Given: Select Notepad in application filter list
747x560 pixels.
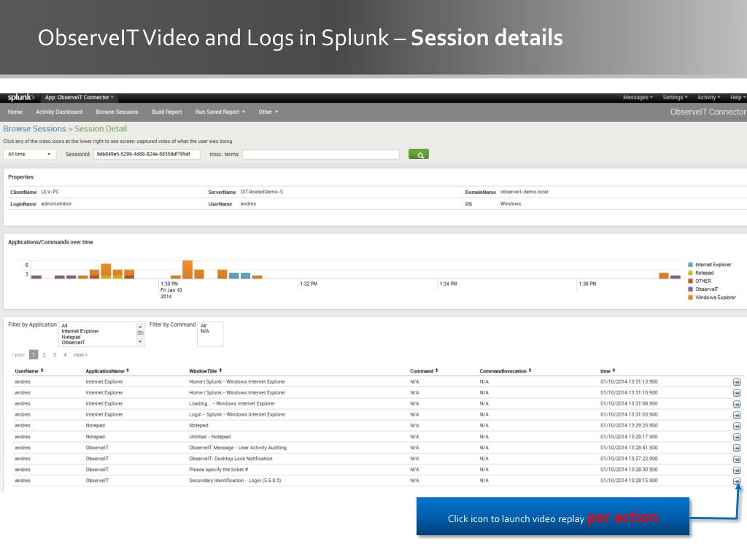Looking at the screenshot, I should 71,337.
